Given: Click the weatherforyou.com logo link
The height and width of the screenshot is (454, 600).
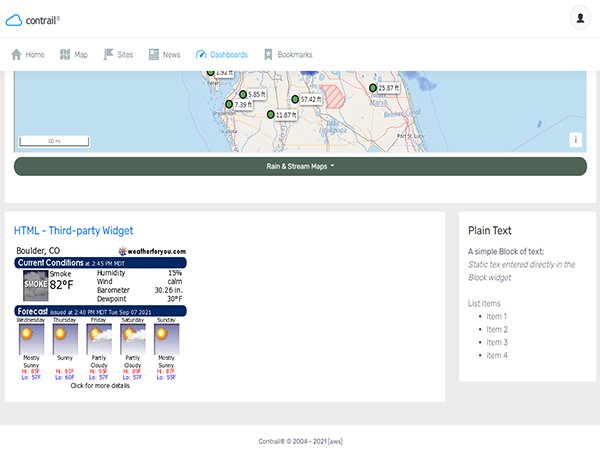Looking at the screenshot, I should point(152,251).
